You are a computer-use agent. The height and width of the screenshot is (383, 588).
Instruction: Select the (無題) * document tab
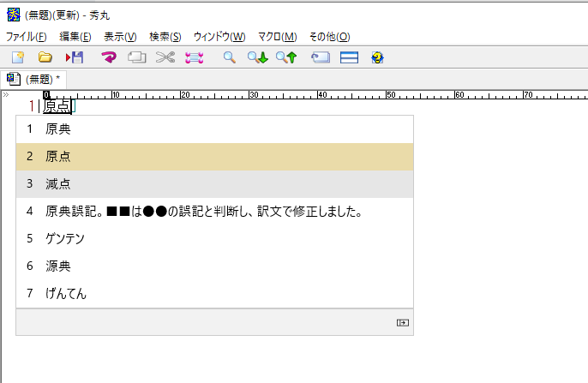[x=33, y=79]
